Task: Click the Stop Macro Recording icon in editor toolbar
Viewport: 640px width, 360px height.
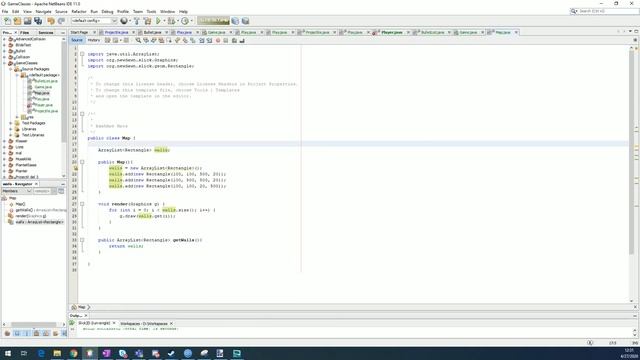Action: [226, 40]
